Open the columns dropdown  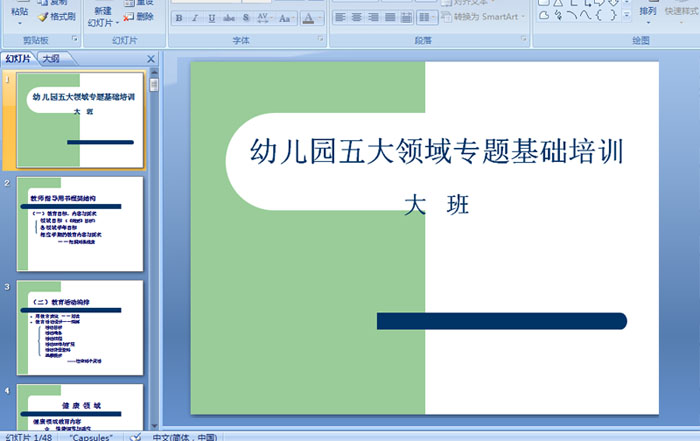coord(427,17)
